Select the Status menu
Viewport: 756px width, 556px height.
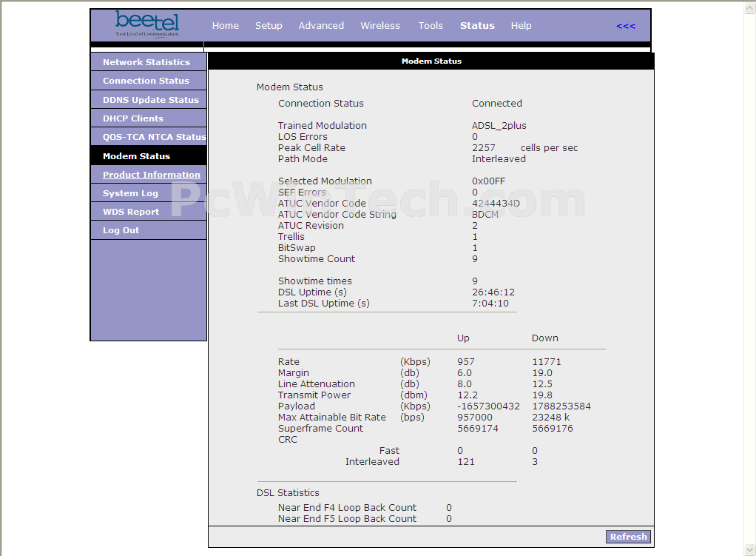[477, 26]
